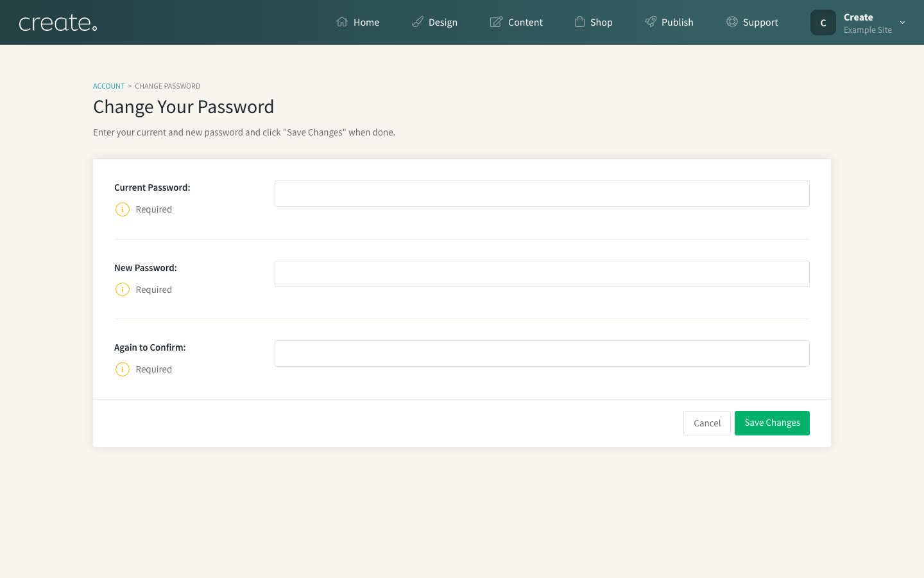Click the Publish rocket icon
This screenshot has height=578, width=924.
(651, 22)
